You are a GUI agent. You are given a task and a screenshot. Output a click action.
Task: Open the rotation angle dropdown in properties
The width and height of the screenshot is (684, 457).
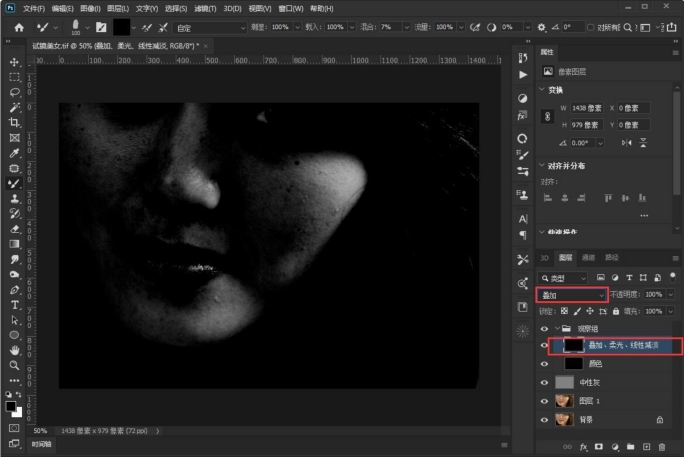point(601,143)
